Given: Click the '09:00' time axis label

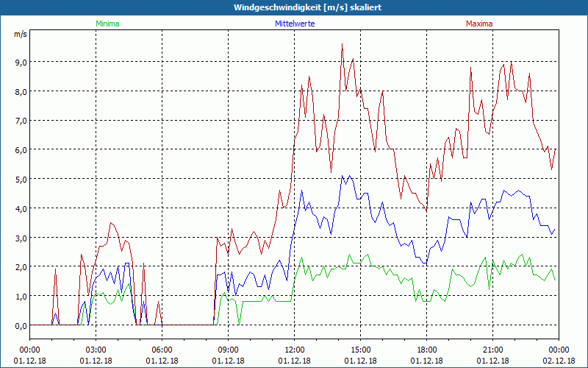Looking at the screenshot, I should point(228,350).
